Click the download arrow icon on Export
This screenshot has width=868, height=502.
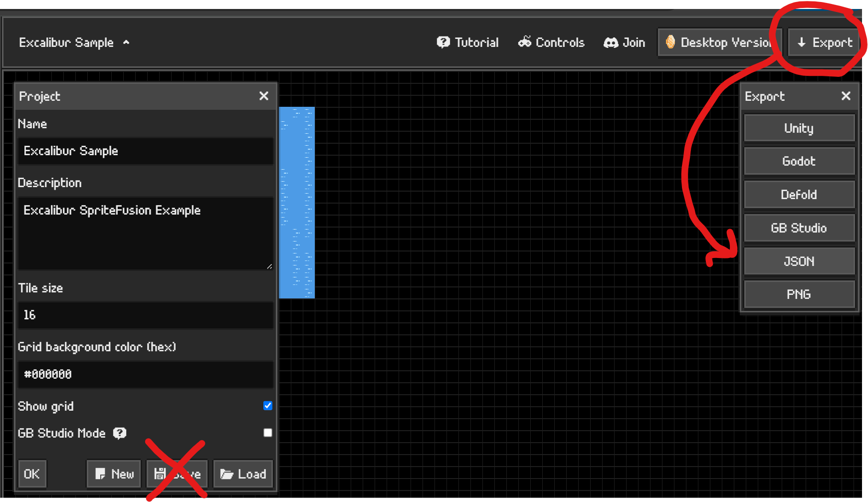(802, 42)
